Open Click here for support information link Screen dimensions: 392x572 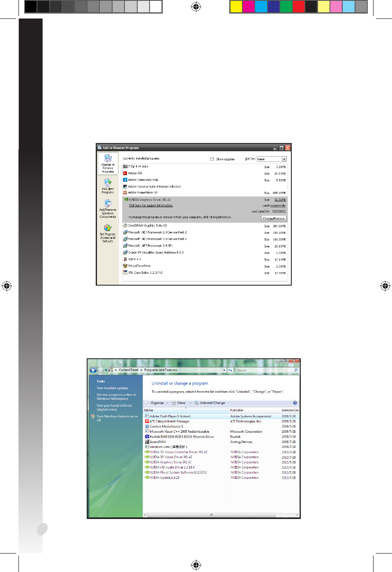click(151, 205)
